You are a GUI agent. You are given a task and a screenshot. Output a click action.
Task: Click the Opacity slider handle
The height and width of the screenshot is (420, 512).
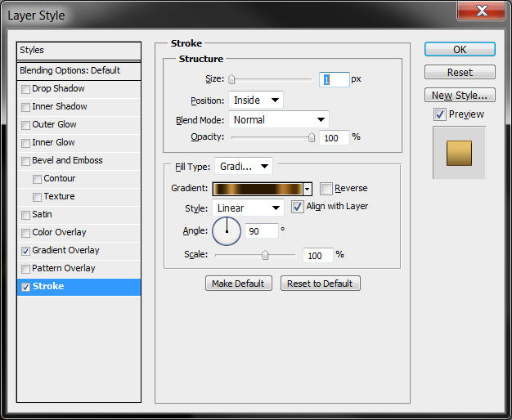[312, 138]
